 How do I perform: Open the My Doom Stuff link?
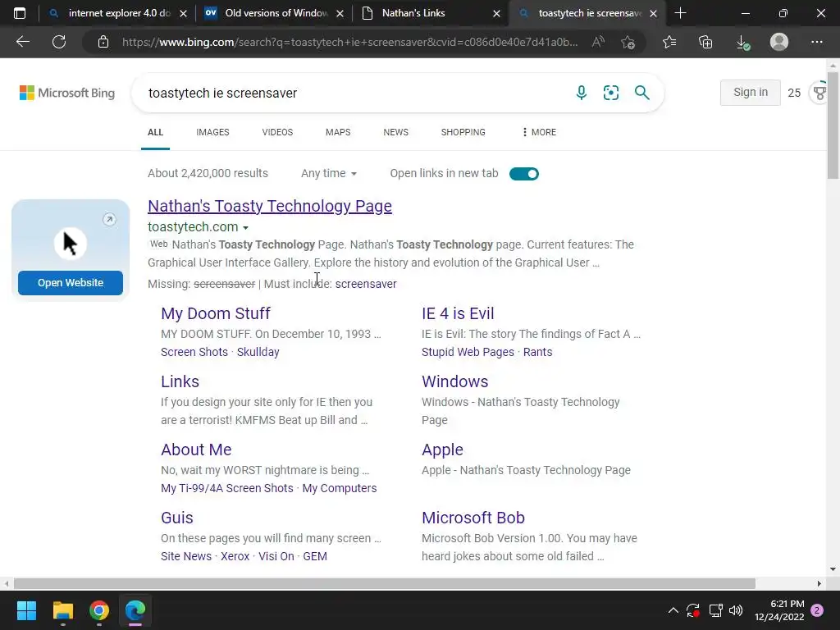[216, 313]
